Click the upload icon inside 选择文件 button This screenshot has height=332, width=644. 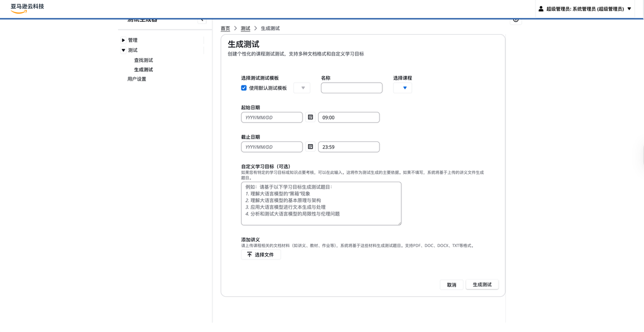(x=248, y=254)
